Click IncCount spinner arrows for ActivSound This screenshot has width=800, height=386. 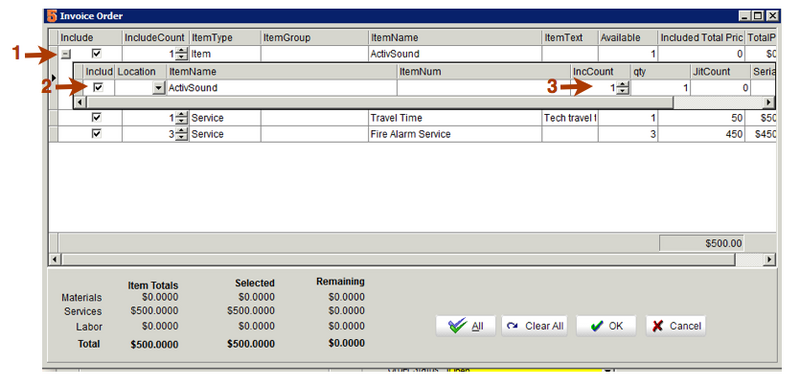(x=622, y=88)
